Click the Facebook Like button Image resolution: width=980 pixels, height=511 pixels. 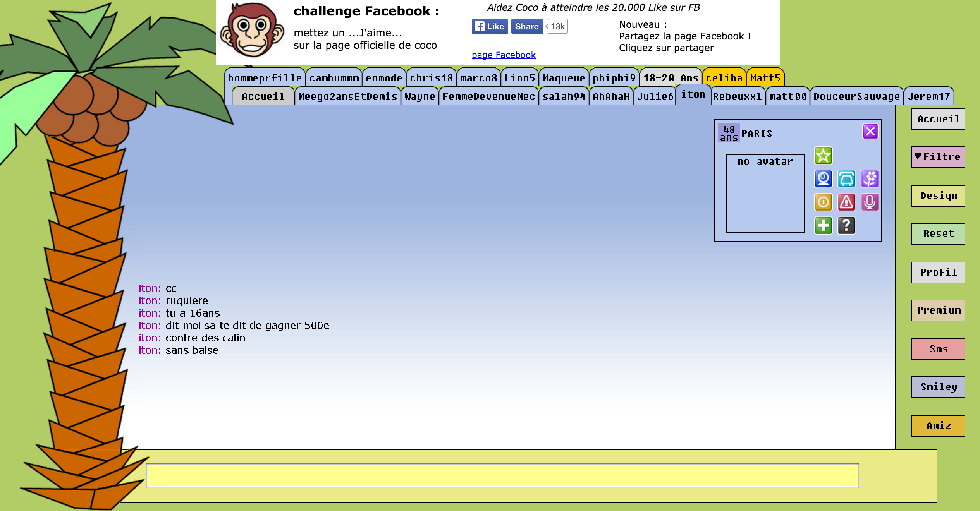coord(490,26)
